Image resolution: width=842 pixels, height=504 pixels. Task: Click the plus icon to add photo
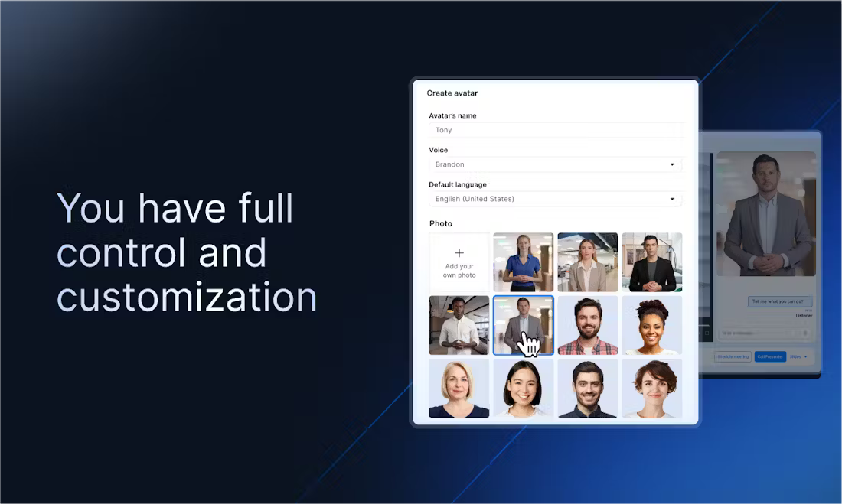459,253
